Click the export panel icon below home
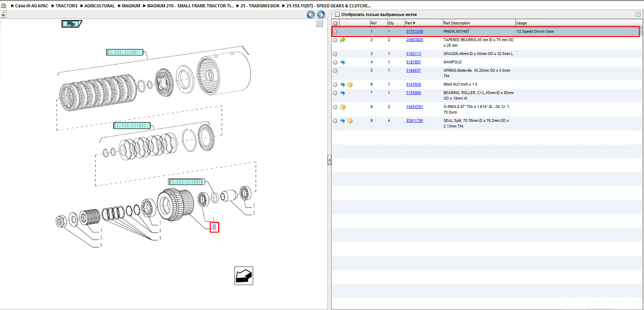This screenshot has height=310, width=644. [x=3, y=14]
